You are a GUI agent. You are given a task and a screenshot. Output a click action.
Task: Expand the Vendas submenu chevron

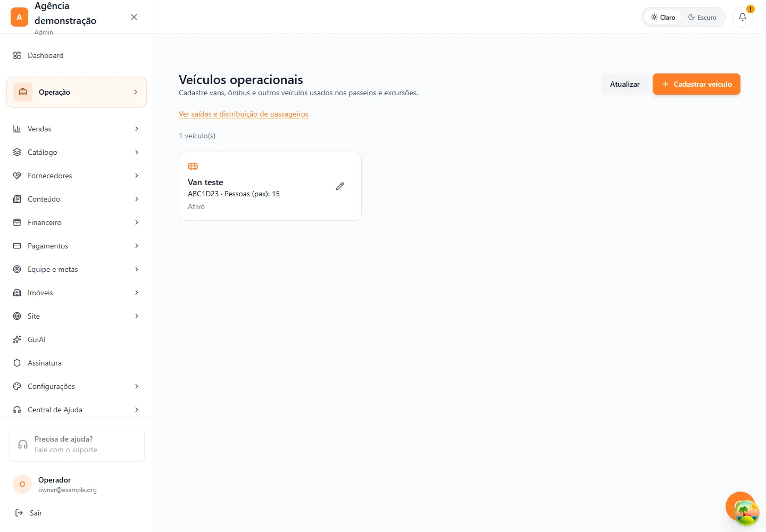[x=137, y=129]
